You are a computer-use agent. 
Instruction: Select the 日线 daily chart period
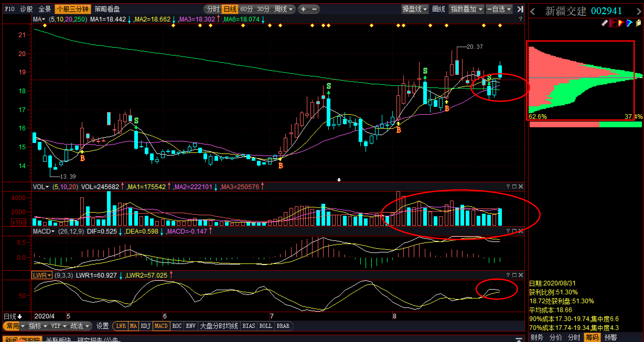click(230, 9)
